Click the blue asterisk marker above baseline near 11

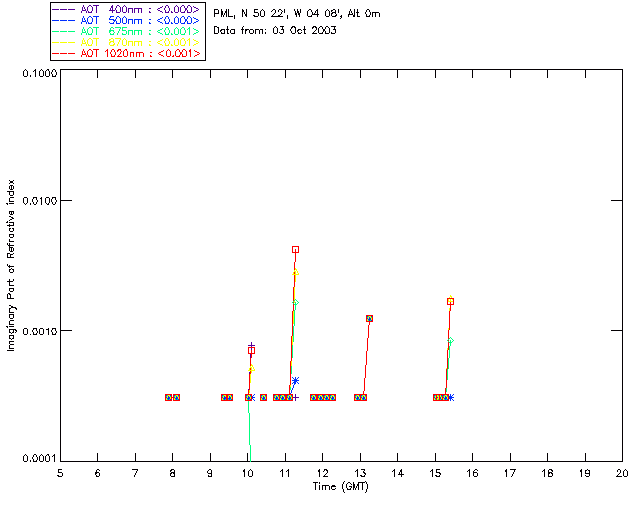296,381
